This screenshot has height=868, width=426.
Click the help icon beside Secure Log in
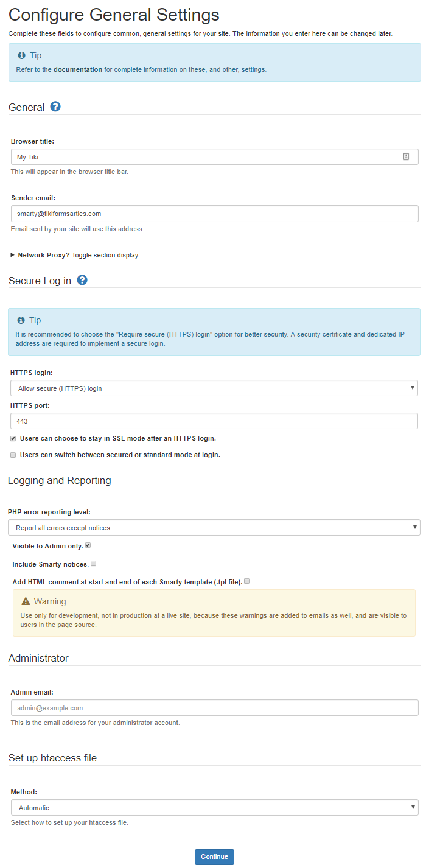coord(82,280)
